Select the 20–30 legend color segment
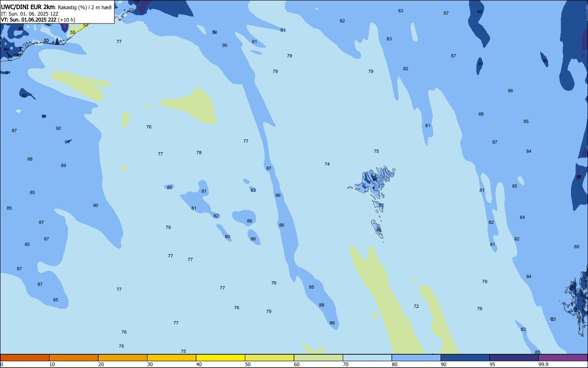588x368 pixels. (123, 357)
